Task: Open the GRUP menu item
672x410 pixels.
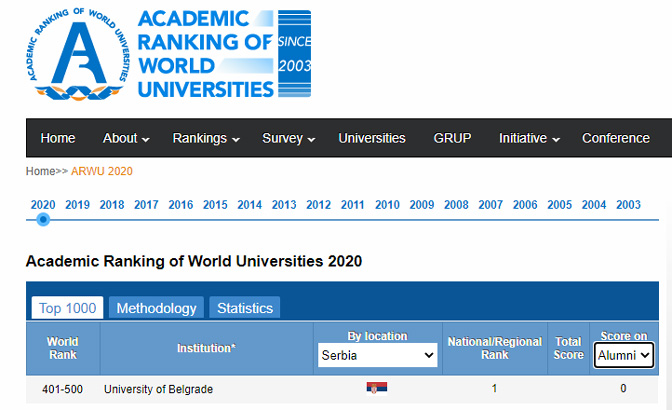Action: click(452, 139)
